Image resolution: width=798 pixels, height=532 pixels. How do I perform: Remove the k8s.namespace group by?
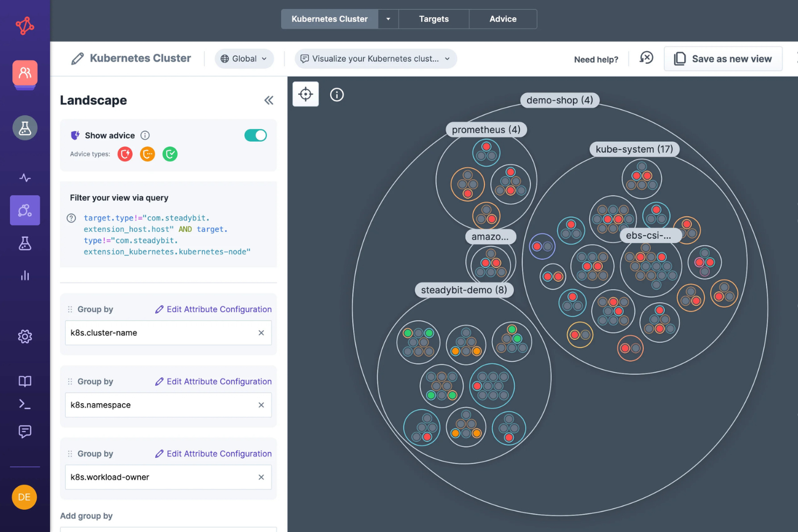(262, 405)
